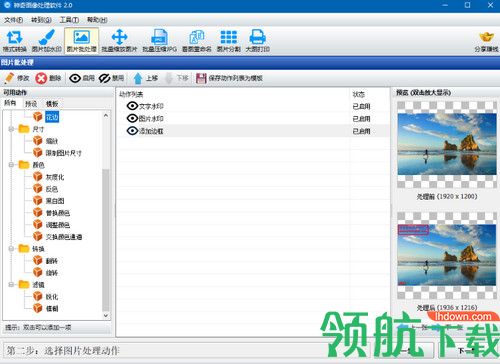Select the 滤镜 folder label
This screenshot has width=500, height=364.
pos(38,284)
